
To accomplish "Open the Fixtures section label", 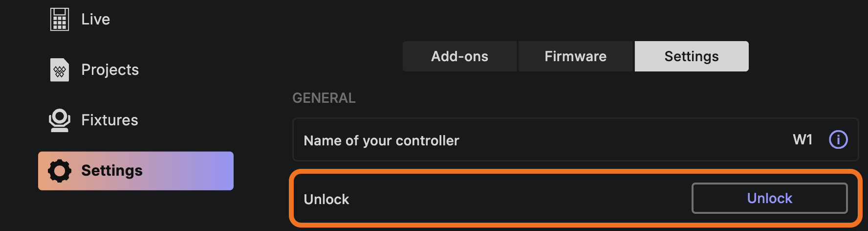I will point(109,120).
